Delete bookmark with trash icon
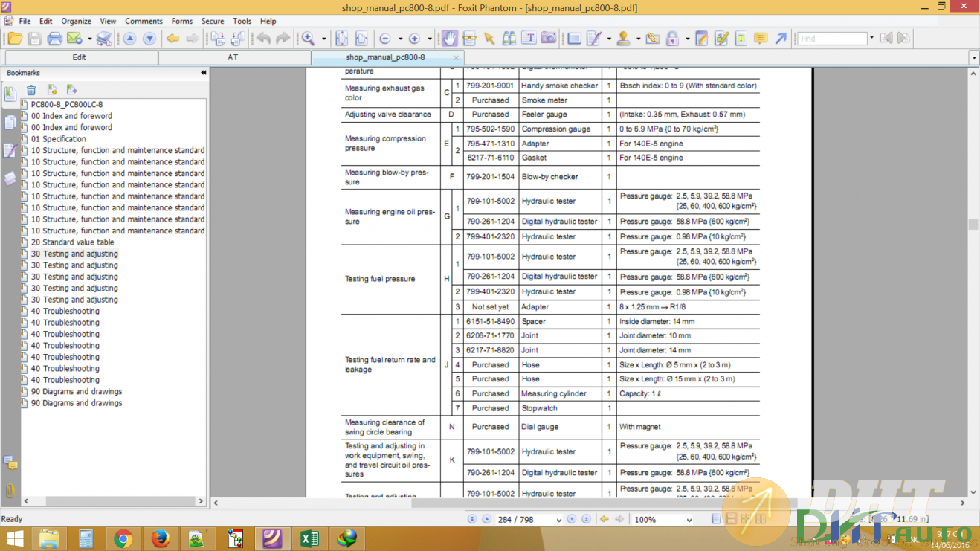 tap(31, 90)
